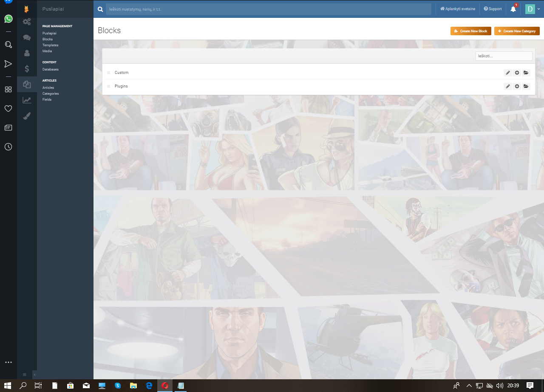544x392 pixels.
Task: Open the Plugins category folder icon
Action: (526, 86)
